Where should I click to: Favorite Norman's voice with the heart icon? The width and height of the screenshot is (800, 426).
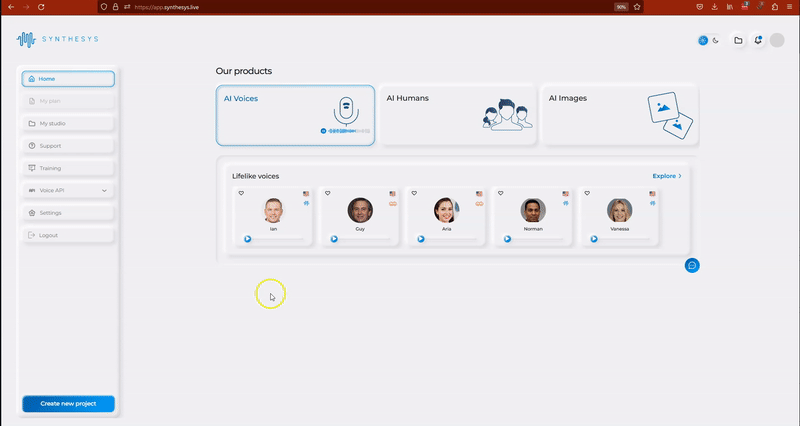click(501, 193)
